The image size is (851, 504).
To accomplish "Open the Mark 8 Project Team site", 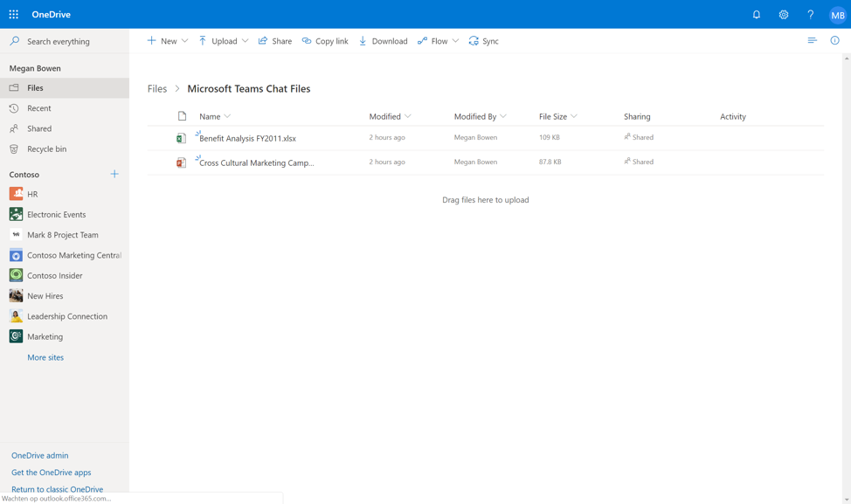I will [63, 235].
